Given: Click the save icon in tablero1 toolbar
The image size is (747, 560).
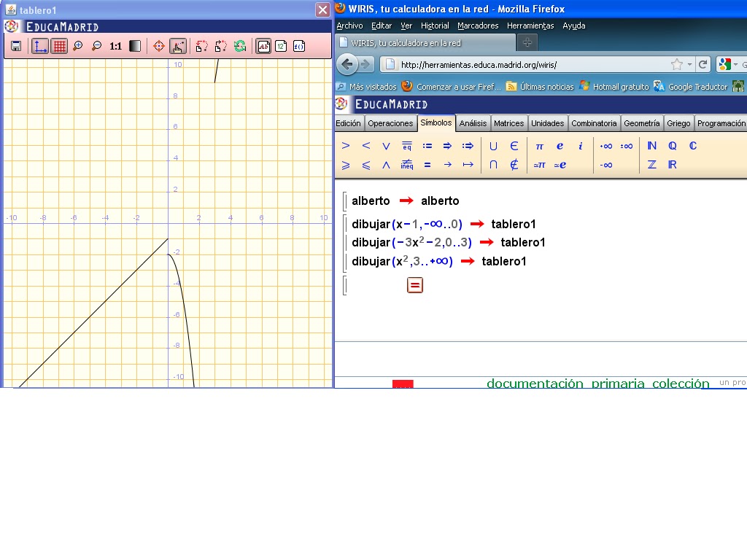Looking at the screenshot, I should click(16, 46).
